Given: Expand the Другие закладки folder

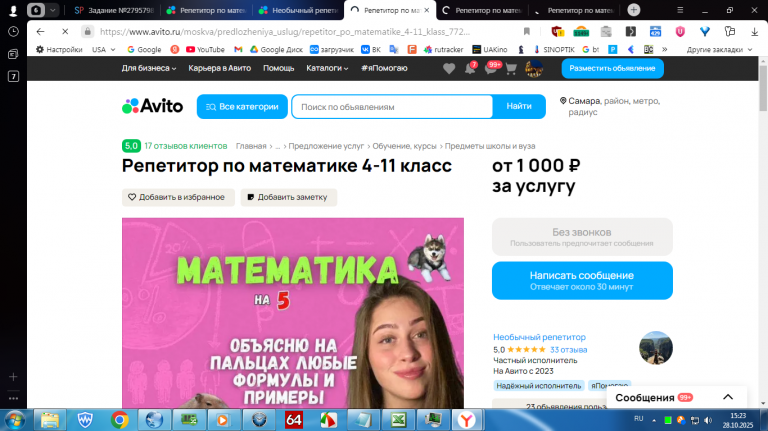Looking at the screenshot, I should click(x=719, y=49).
